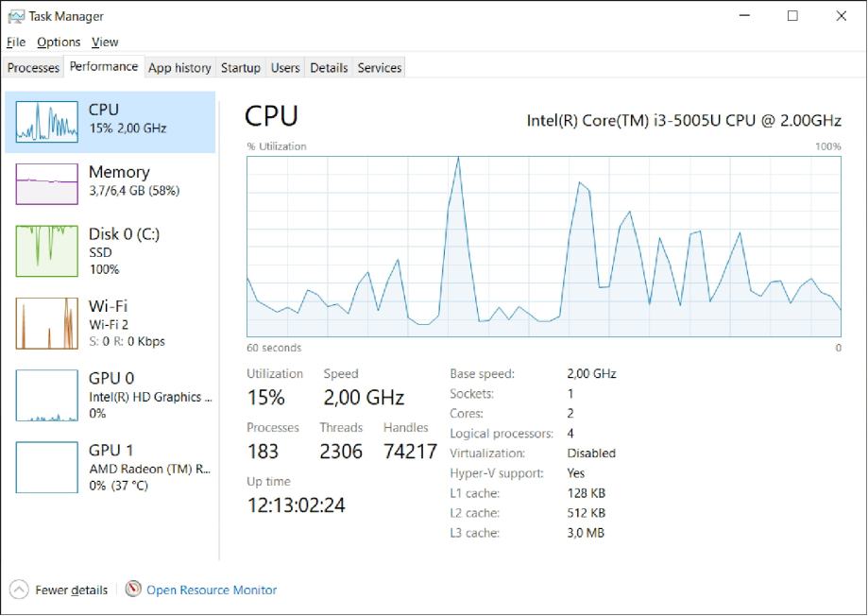The image size is (868, 616).
Task: Click the Open Resource Monitor link
Action: click(x=212, y=590)
